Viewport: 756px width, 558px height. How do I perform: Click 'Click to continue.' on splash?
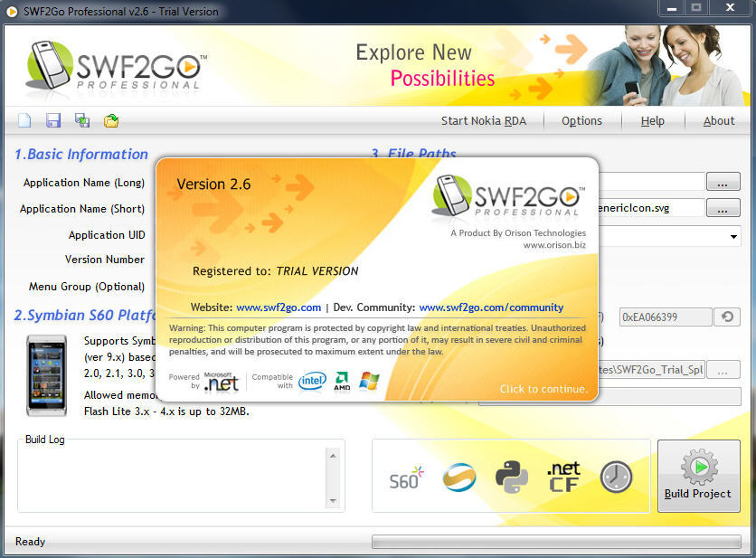(x=543, y=389)
